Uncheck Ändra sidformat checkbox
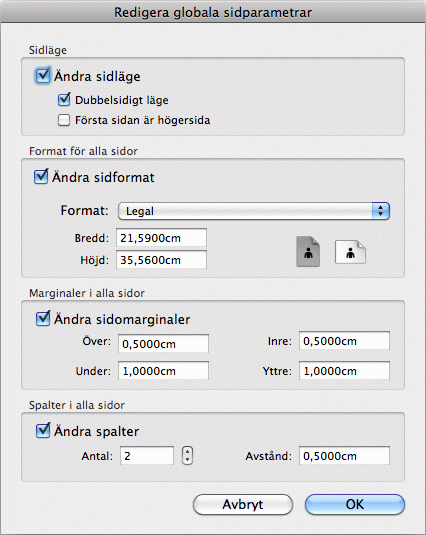The height and width of the screenshot is (535, 426). click(41, 176)
